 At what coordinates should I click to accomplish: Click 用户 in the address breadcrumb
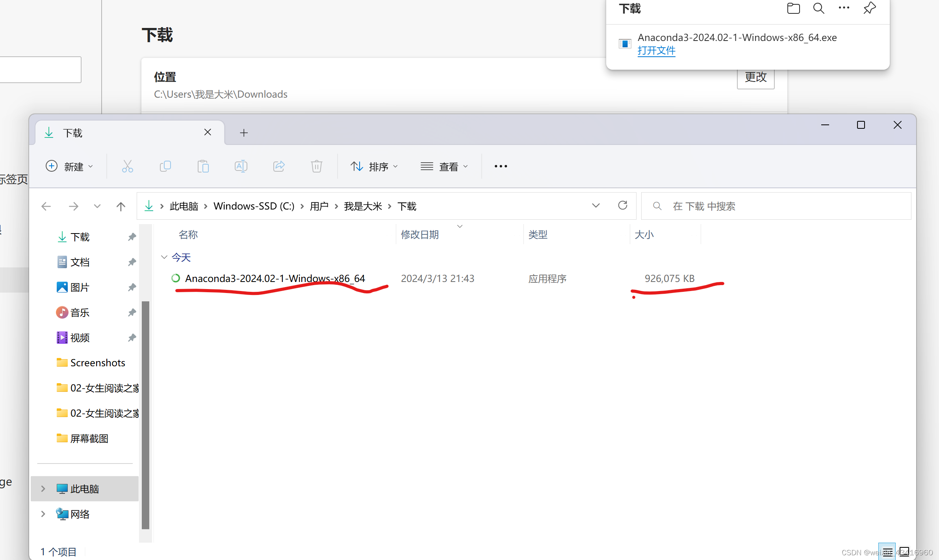[x=319, y=206]
